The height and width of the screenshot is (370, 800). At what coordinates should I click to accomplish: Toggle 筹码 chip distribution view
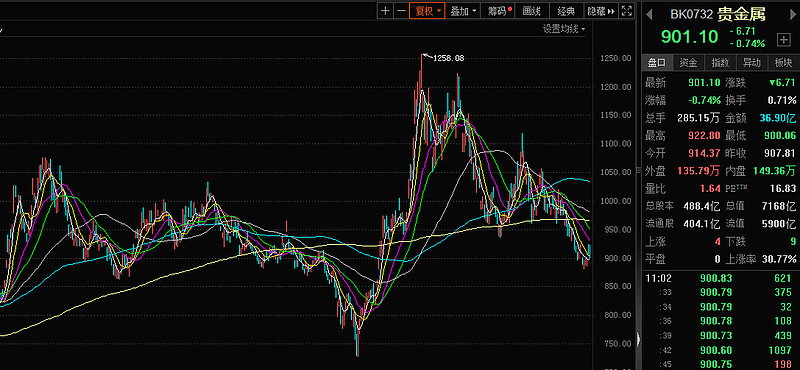(x=498, y=11)
